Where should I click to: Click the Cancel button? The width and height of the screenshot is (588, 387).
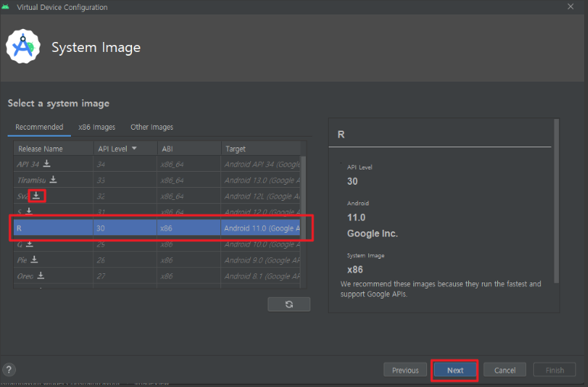point(505,370)
